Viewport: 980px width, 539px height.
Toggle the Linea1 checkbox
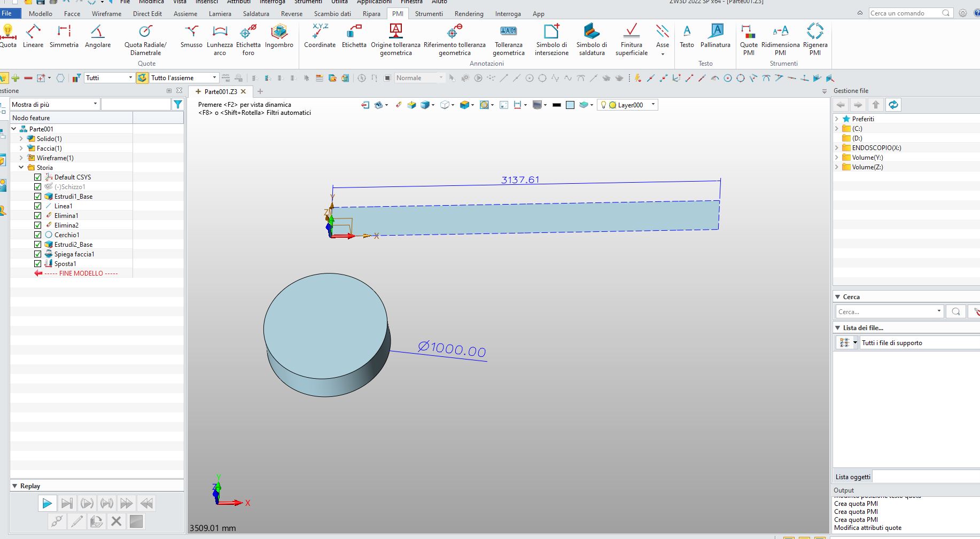pyautogui.click(x=37, y=206)
